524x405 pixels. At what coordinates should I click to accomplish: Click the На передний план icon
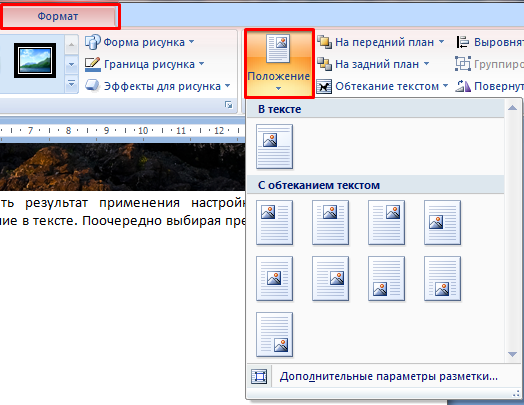pos(324,42)
